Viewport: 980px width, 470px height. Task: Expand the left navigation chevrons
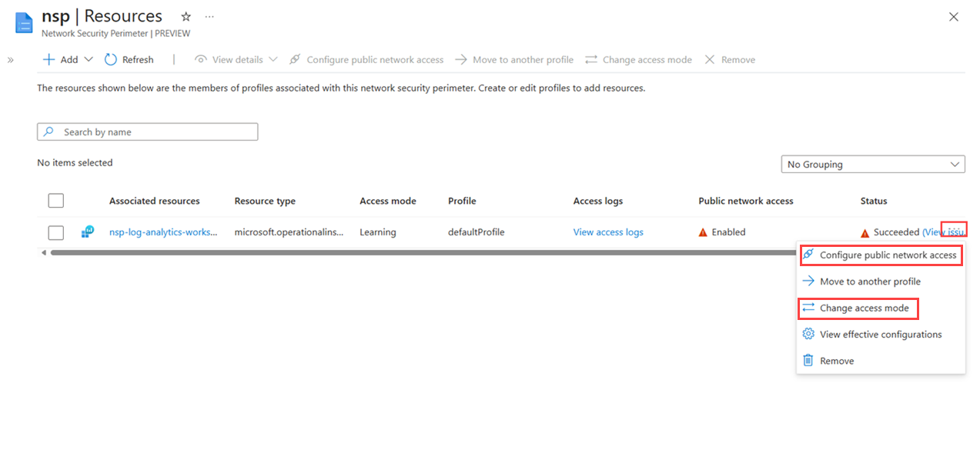pos(10,60)
